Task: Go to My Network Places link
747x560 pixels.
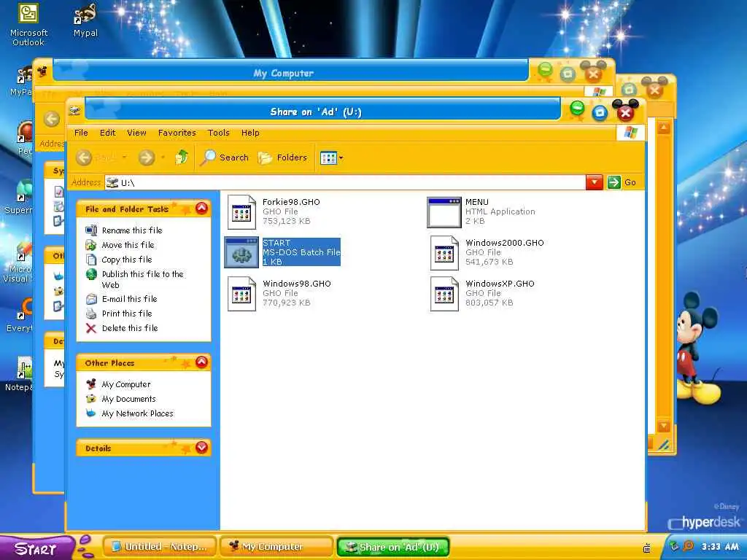Action: pos(137,413)
